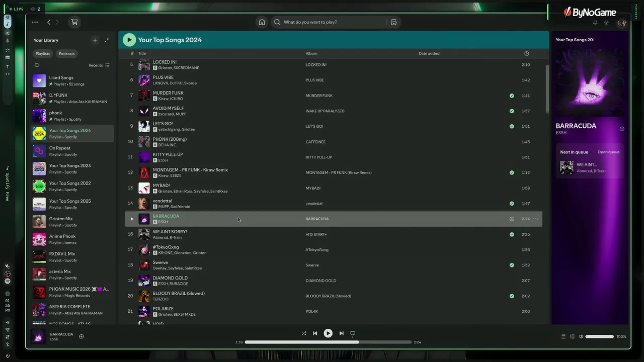Open the On Repeat playlist
The height and width of the screenshot is (362, 644).
click(73, 151)
